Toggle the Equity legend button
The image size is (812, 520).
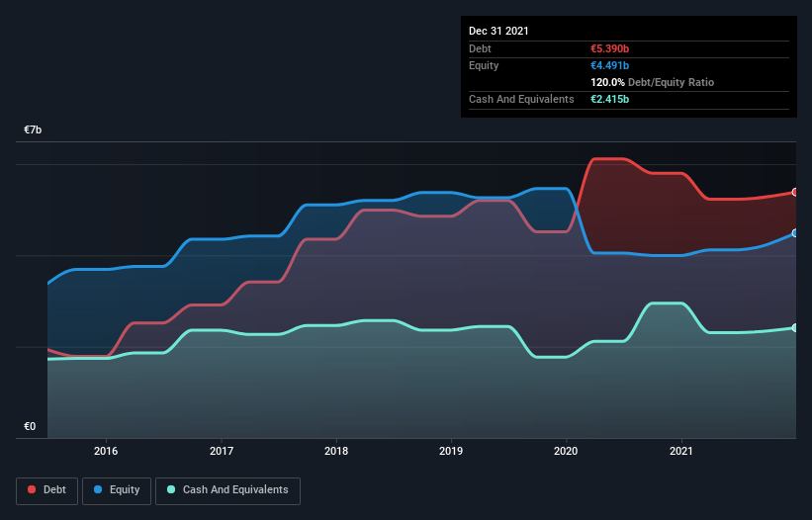tap(117, 490)
